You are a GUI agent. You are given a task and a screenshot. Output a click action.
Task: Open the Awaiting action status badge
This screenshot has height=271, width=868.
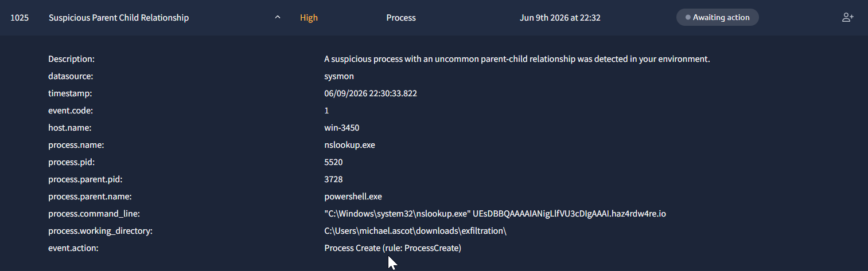718,18
